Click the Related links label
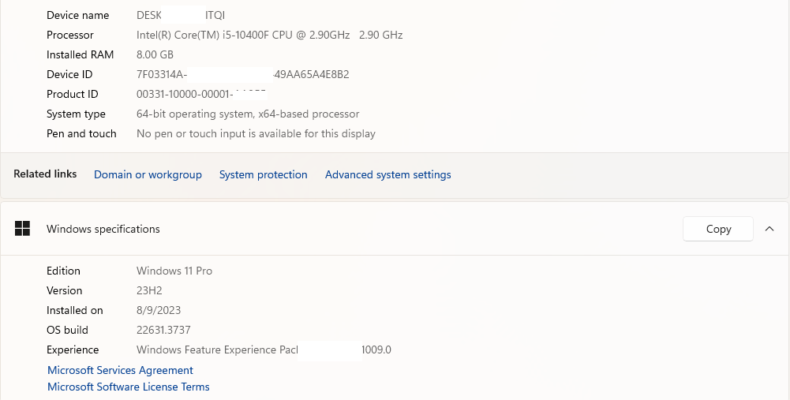 click(45, 174)
